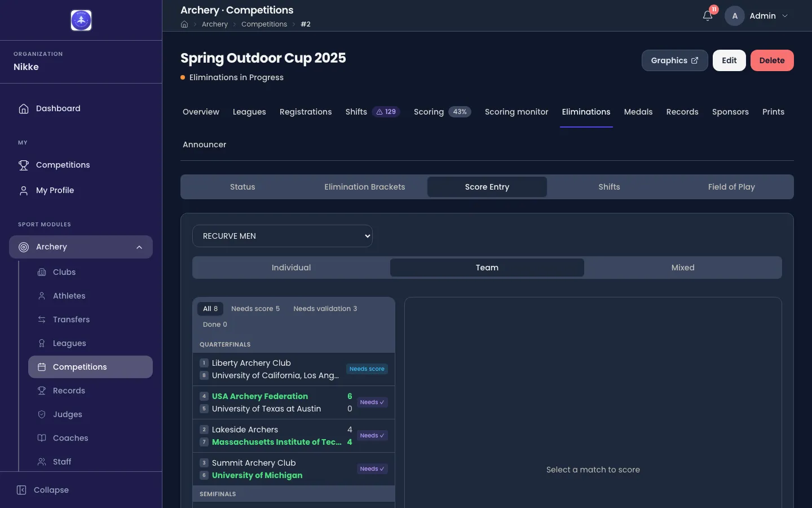Screen dimensions: 812x508
Task: Open the Shifts tab with 129 warning
Action: click(x=373, y=112)
